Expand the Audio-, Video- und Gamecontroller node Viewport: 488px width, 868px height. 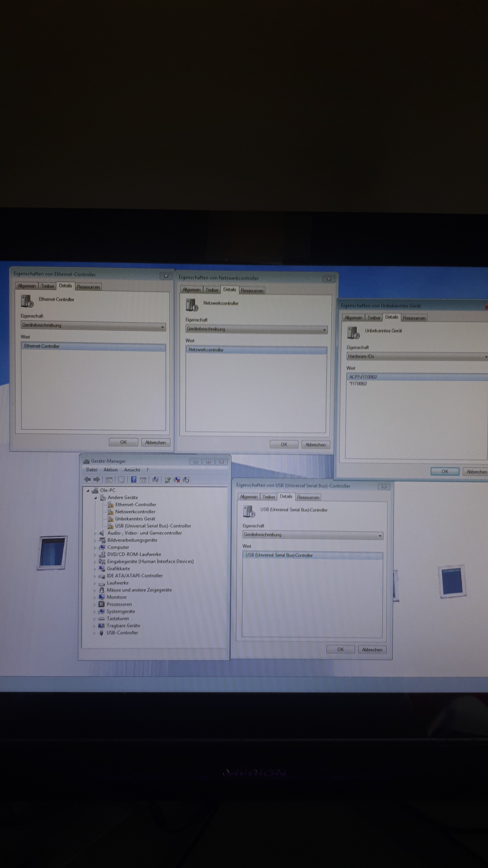[95, 533]
